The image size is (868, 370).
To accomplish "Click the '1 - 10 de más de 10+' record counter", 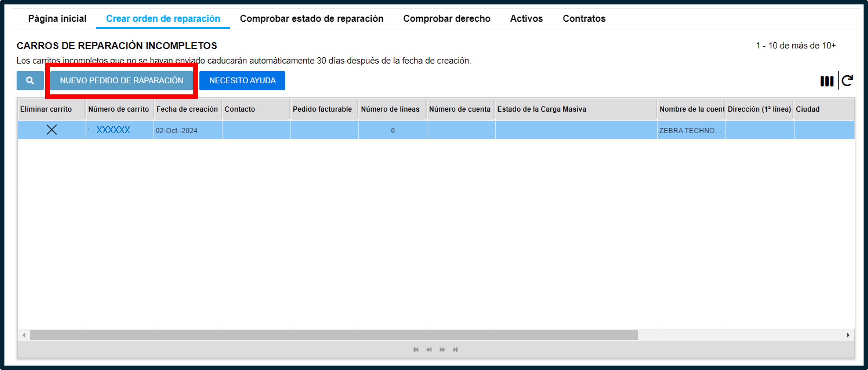I will pos(795,46).
